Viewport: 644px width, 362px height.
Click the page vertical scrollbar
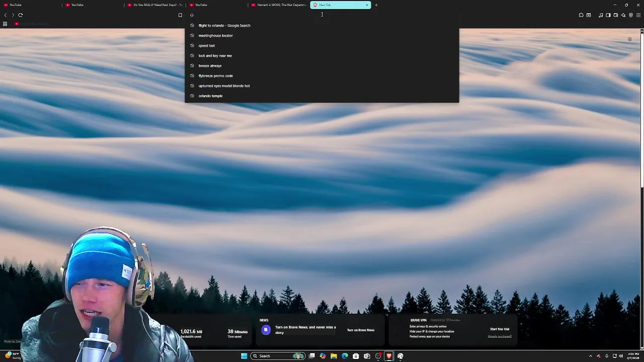click(x=641, y=111)
